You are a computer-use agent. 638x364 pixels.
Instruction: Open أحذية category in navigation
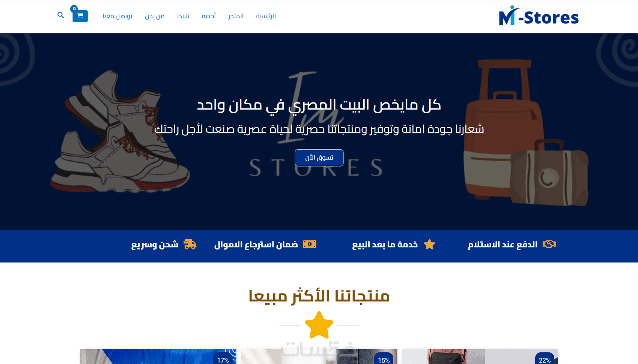point(209,16)
